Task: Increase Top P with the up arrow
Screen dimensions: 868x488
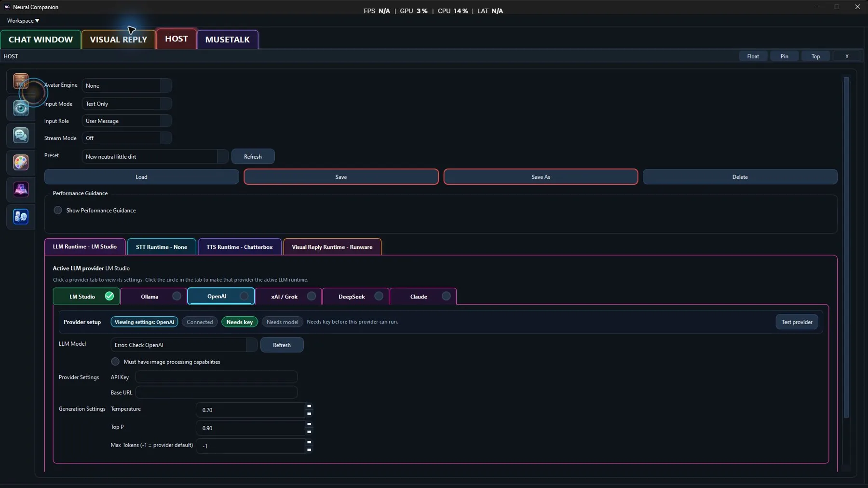Action: [309, 424]
